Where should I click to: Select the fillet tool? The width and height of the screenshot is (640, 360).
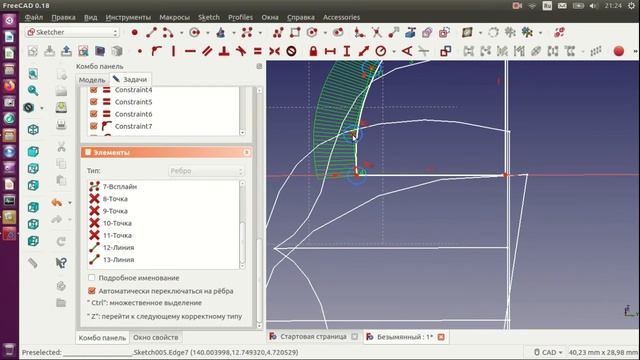pos(359,32)
